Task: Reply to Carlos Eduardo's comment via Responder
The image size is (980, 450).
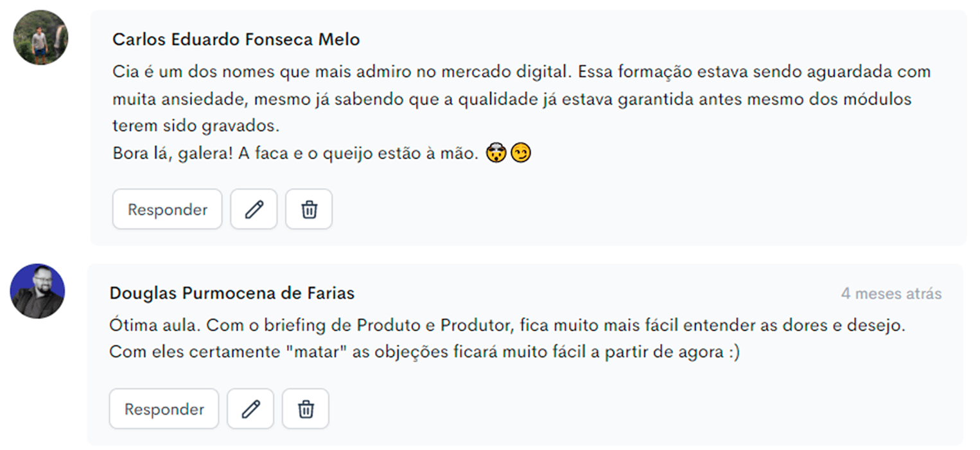Action: pyautogui.click(x=168, y=209)
